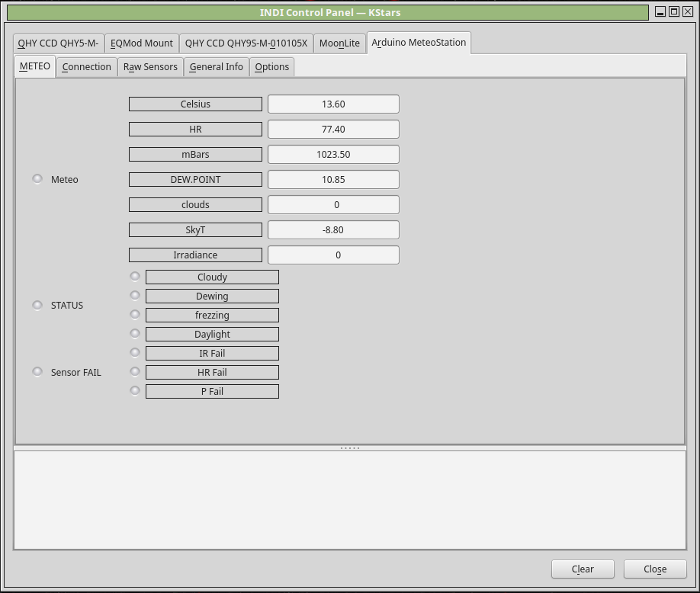Click the P Fail status LED

point(135,391)
